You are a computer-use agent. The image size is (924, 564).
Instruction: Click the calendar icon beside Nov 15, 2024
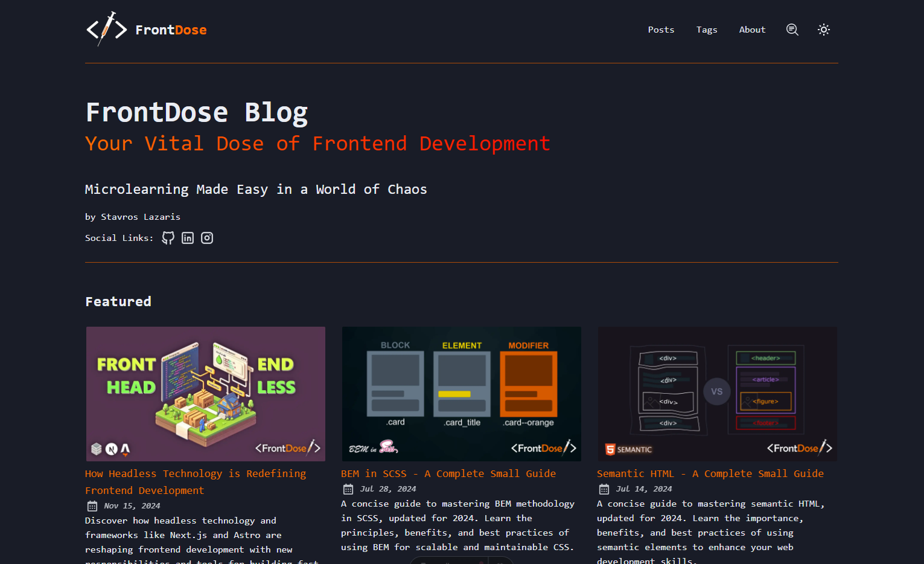point(92,506)
